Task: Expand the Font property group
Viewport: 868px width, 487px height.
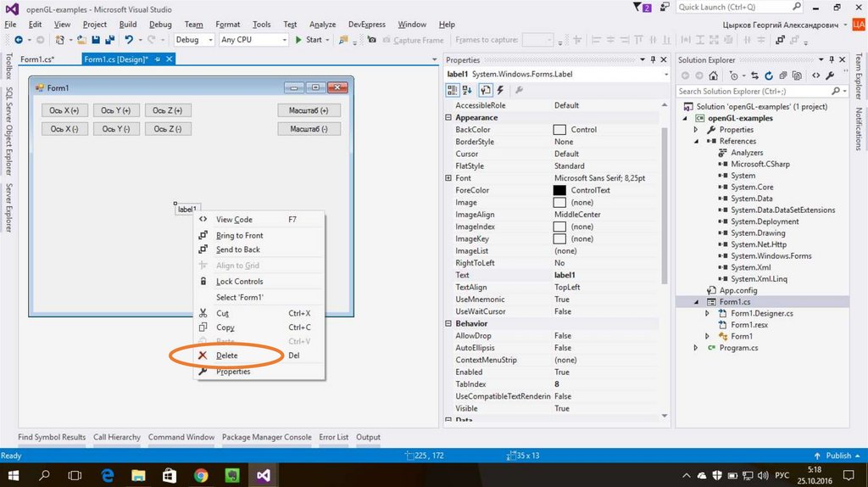Action: 448,178
